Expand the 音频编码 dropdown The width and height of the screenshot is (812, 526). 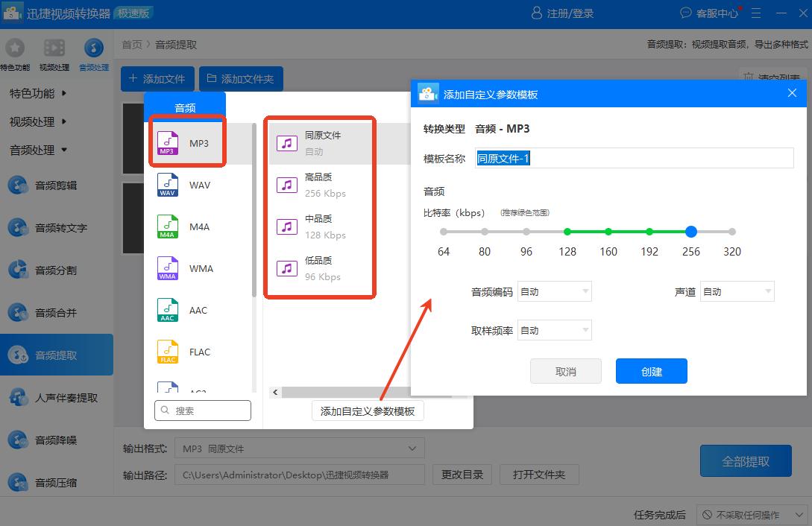coord(554,292)
